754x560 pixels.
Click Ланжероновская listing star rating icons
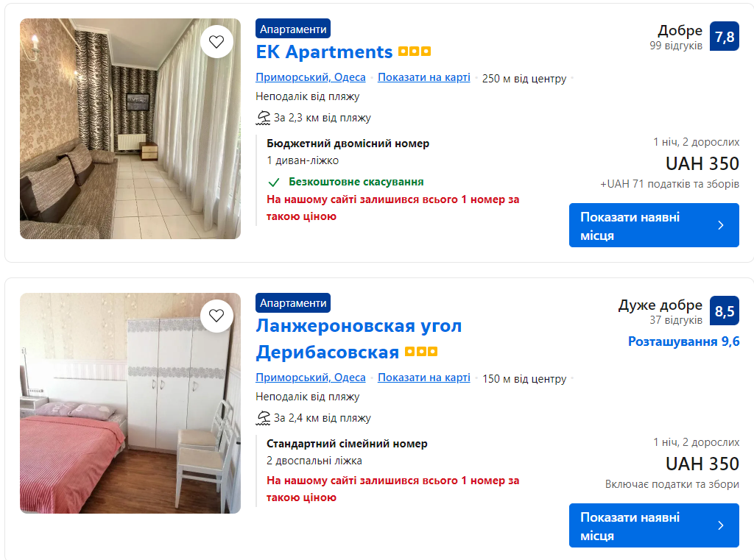coord(421,352)
